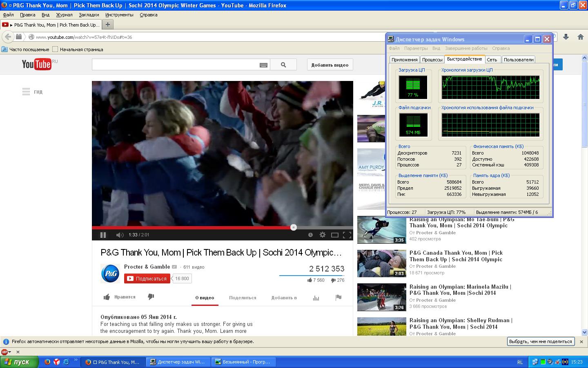The width and height of the screenshot is (588, 368).
Task: Click the video progress bar scrubber
Action: pos(293,227)
